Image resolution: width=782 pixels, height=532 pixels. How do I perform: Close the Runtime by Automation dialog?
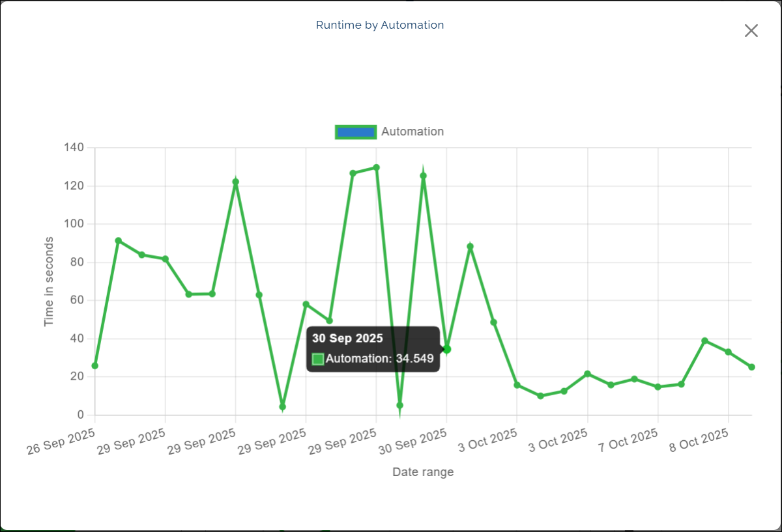(x=751, y=31)
